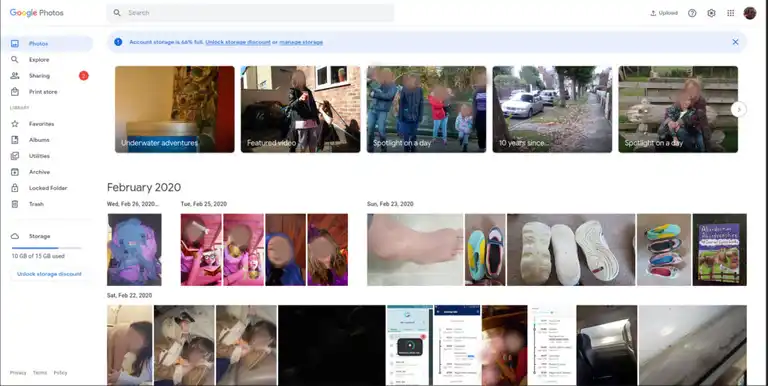The height and width of the screenshot is (386, 768).
Task: Click the Albums icon in sidebar
Action: click(15, 140)
